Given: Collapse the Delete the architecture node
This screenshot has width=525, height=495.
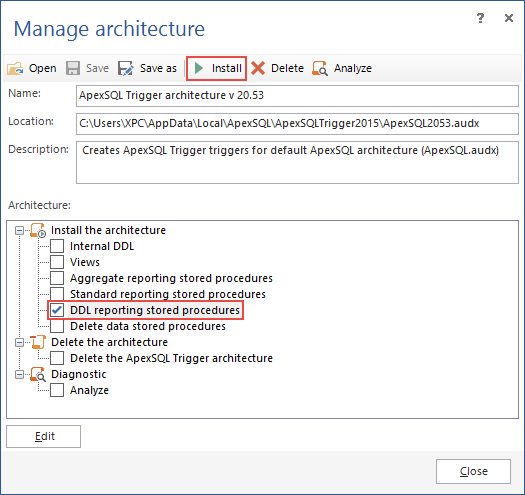Looking at the screenshot, I should click(19, 342).
